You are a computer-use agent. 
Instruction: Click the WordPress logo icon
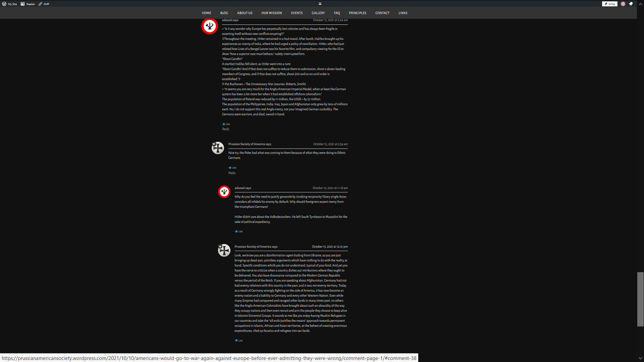(4, 4)
